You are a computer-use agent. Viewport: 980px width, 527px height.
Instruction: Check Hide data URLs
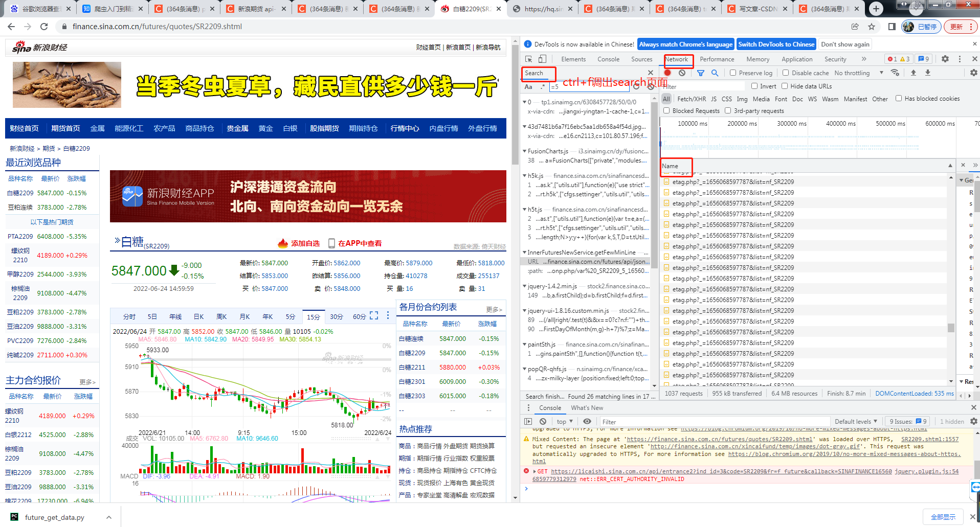[x=784, y=86]
